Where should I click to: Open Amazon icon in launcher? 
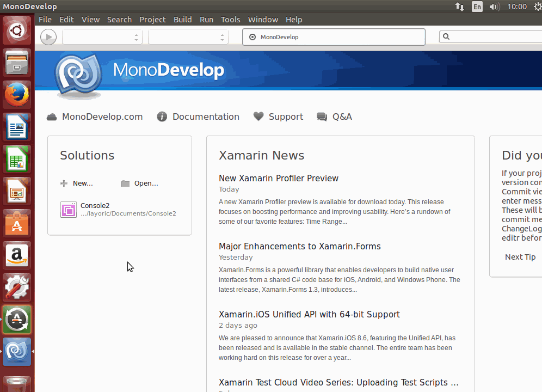16,256
